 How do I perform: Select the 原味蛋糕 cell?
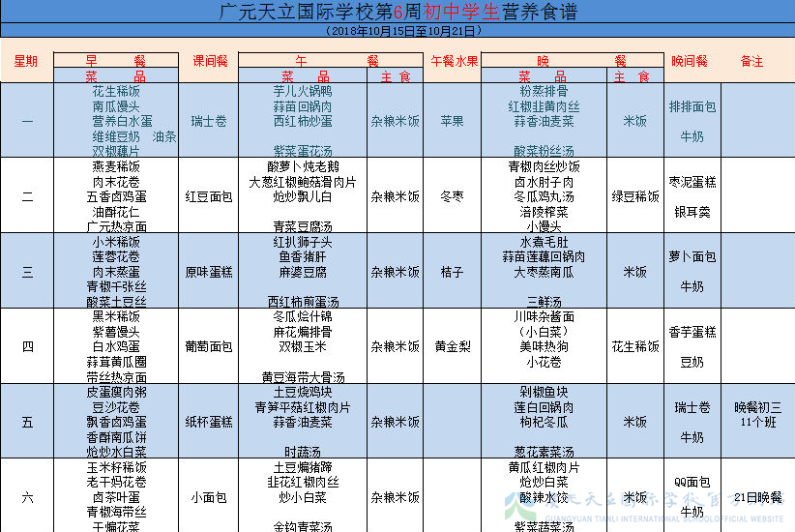210,272
